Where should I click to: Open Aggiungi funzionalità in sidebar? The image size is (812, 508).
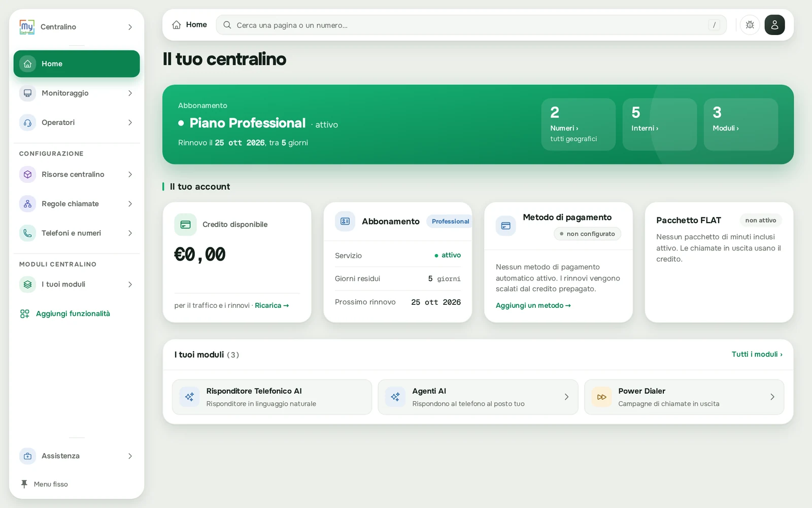coord(65,314)
